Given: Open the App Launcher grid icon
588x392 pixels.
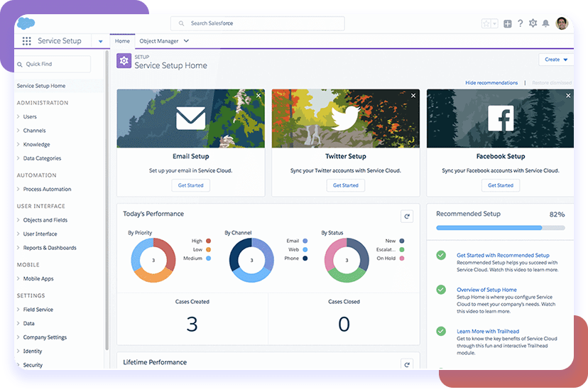Looking at the screenshot, I should 26,41.
